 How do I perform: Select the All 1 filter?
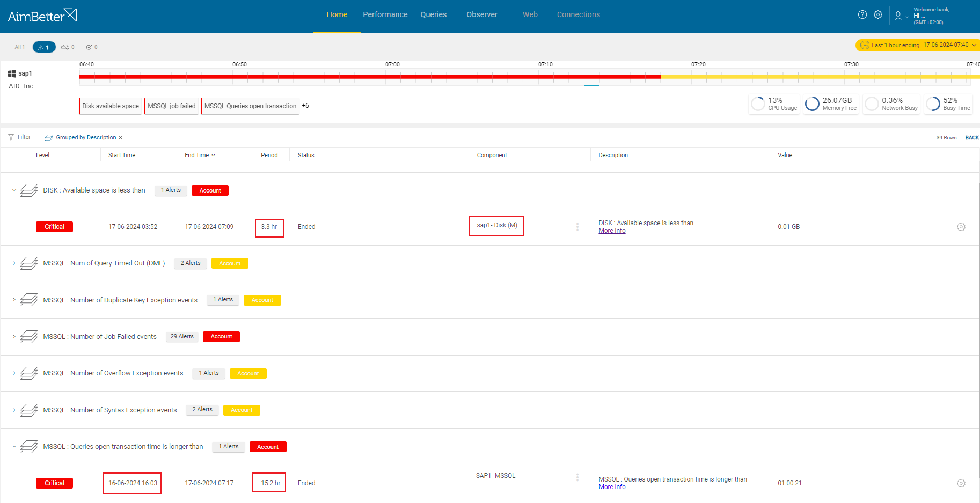click(19, 47)
